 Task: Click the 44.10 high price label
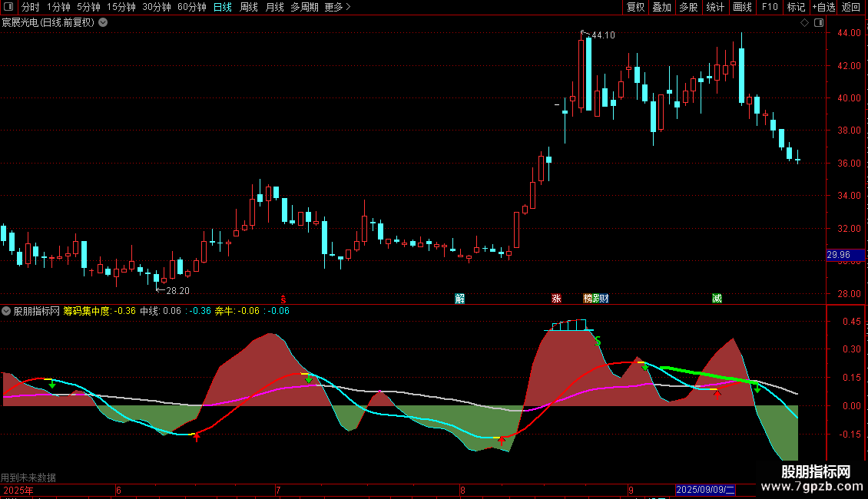(x=603, y=35)
